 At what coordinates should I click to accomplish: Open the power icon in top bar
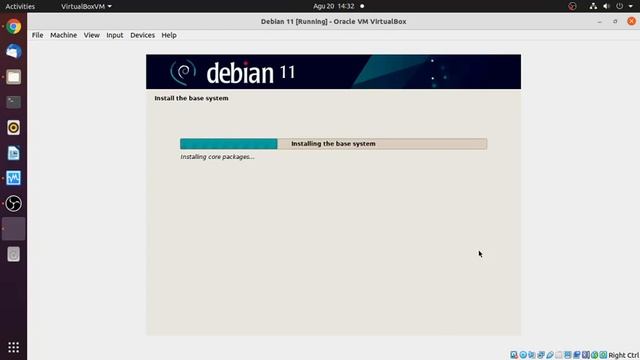[x=620, y=6]
